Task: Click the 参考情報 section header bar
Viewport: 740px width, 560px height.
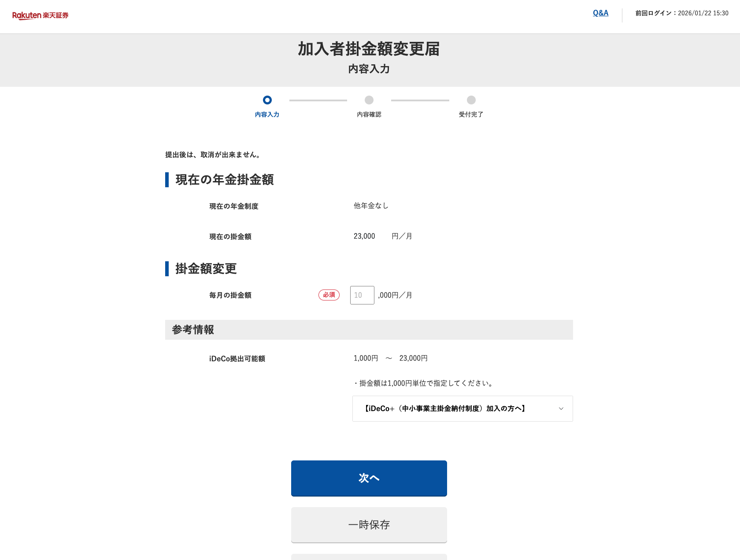Action: [x=369, y=330]
